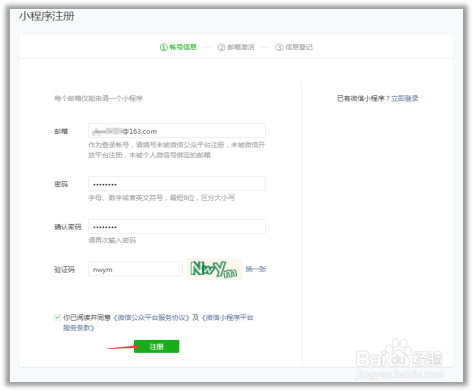Click the captcha image NwYm

(214, 269)
